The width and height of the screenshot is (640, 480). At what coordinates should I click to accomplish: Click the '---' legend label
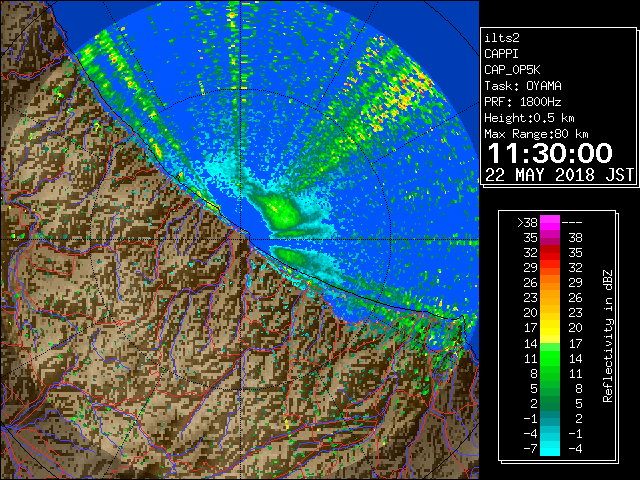click(572, 223)
